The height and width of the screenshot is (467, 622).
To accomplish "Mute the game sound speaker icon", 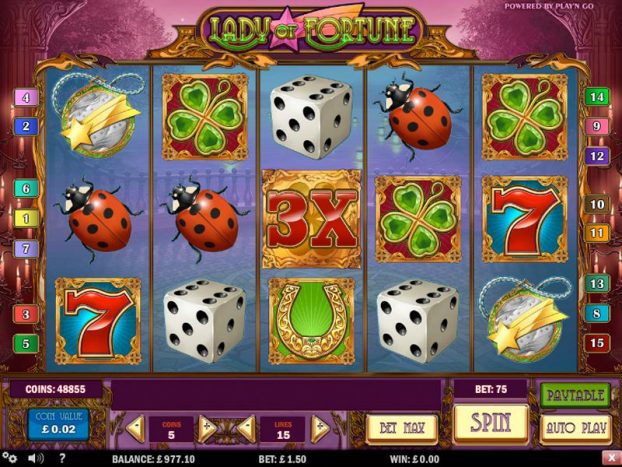I will tap(36, 459).
